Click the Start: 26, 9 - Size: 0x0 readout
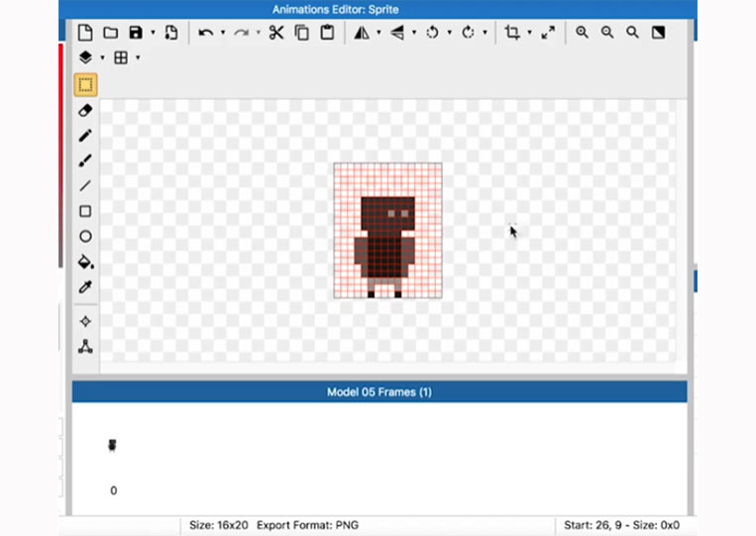This screenshot has height=536, width=756. [x=622, y=525]
